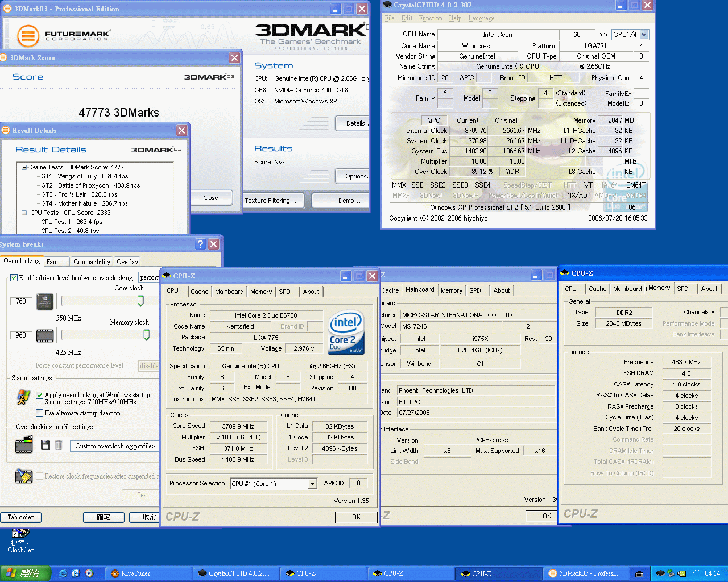Click the restore clock frequencies brush icon

23,476
